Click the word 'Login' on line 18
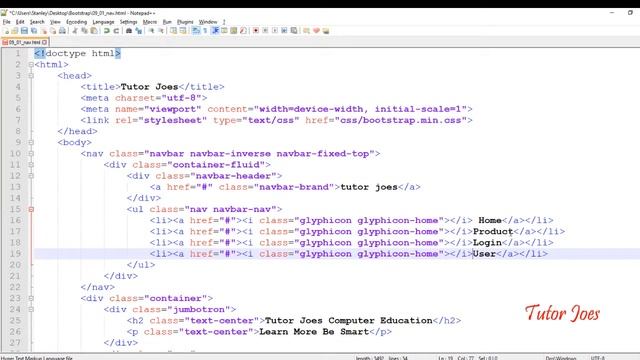640x360 pixels. coord(487,243)
